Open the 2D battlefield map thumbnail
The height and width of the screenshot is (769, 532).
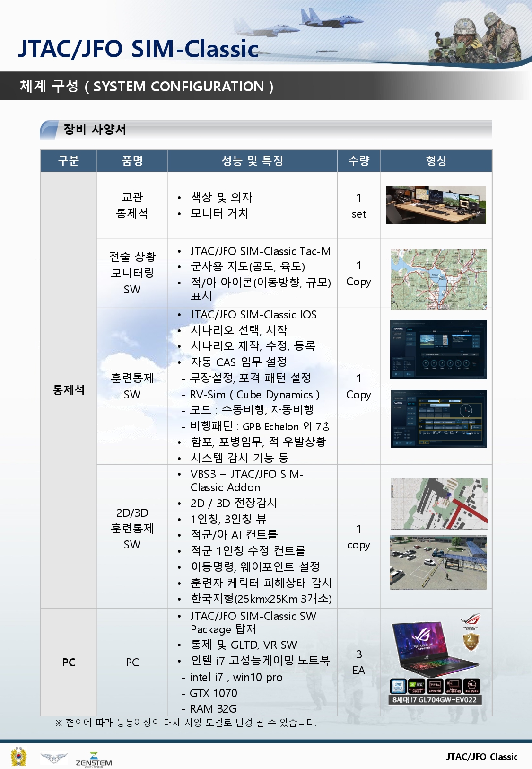click(439, 504)
